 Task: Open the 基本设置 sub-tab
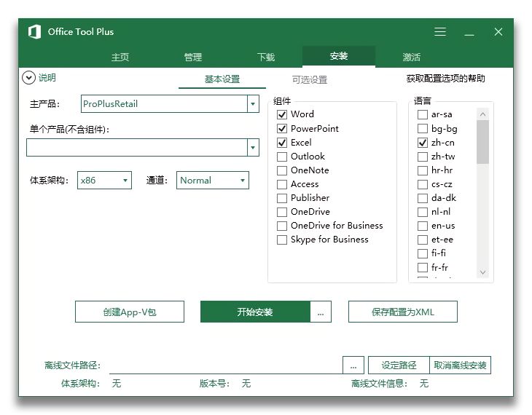point(222,79)
